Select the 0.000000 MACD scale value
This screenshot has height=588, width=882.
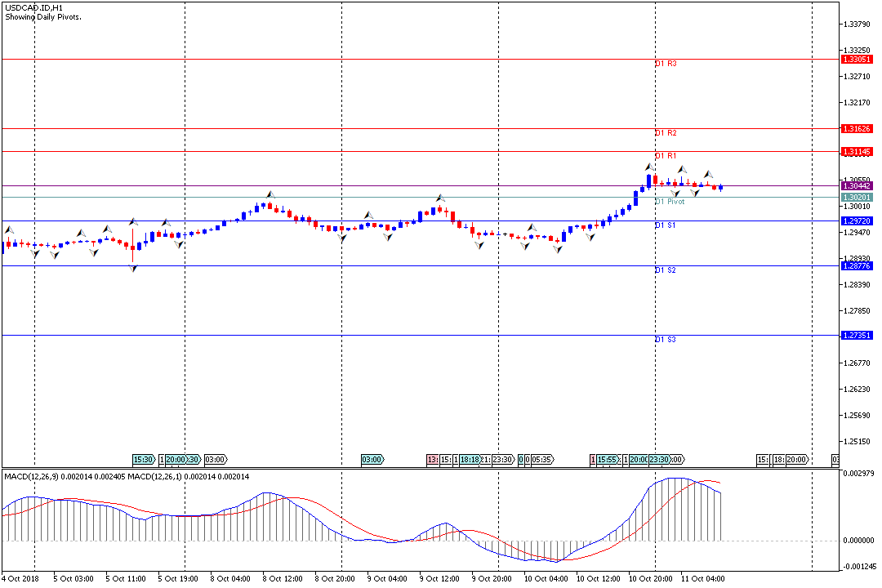858,541
